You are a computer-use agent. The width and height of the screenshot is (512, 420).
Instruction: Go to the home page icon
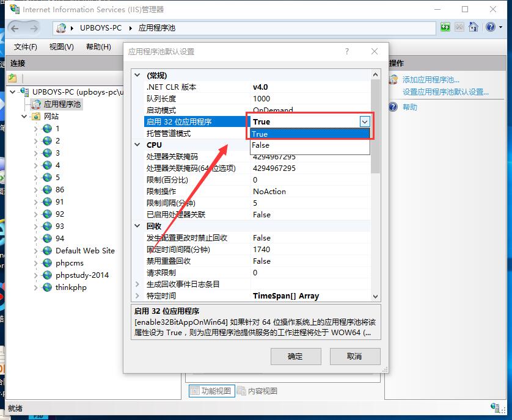473,27
